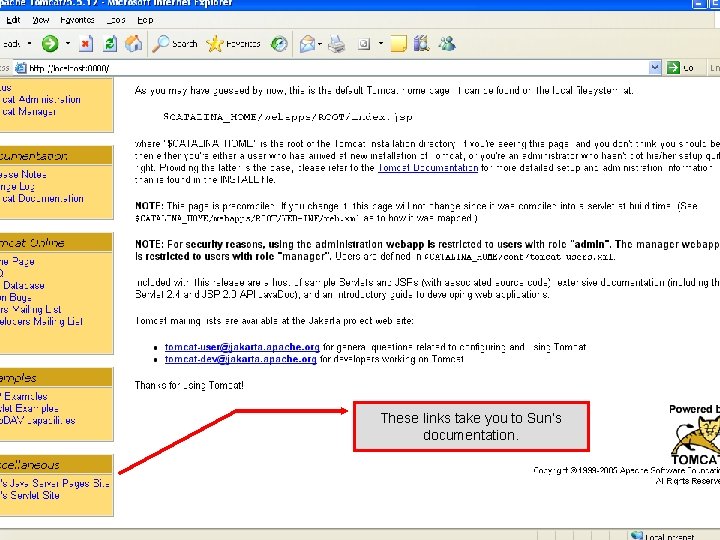Click the Mail envelope toolbar icon
This screenshot has width=720, height=540.
(x=307, y=44)
